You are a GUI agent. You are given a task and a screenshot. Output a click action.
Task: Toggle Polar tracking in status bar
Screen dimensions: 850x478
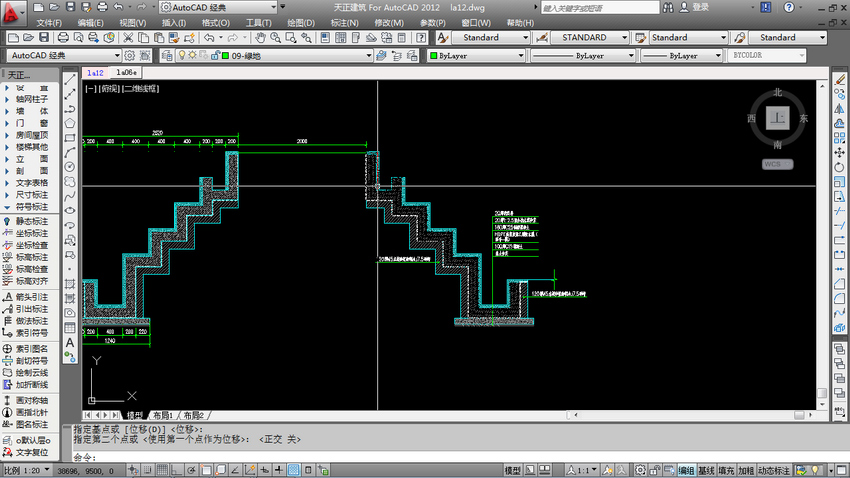pos(191,470)
